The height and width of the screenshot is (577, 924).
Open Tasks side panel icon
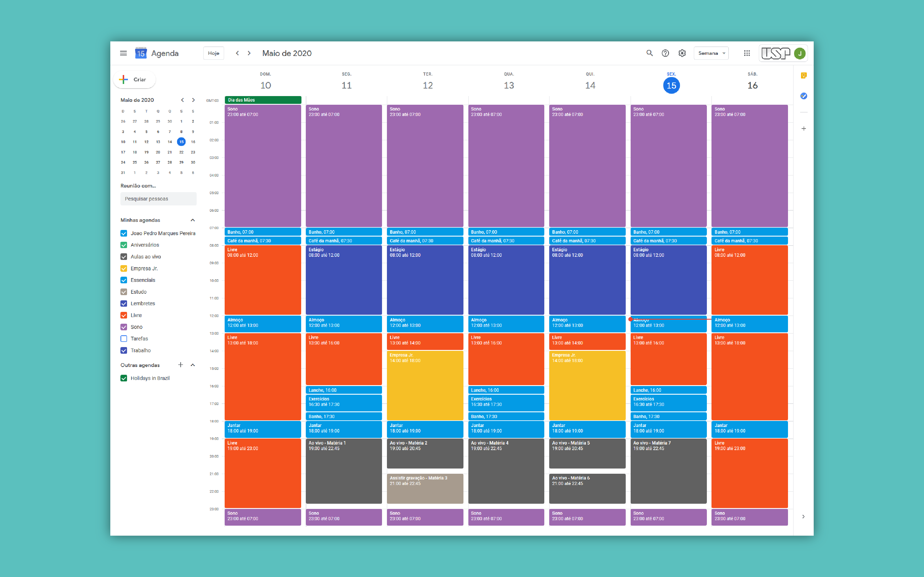tap(803, 96)
